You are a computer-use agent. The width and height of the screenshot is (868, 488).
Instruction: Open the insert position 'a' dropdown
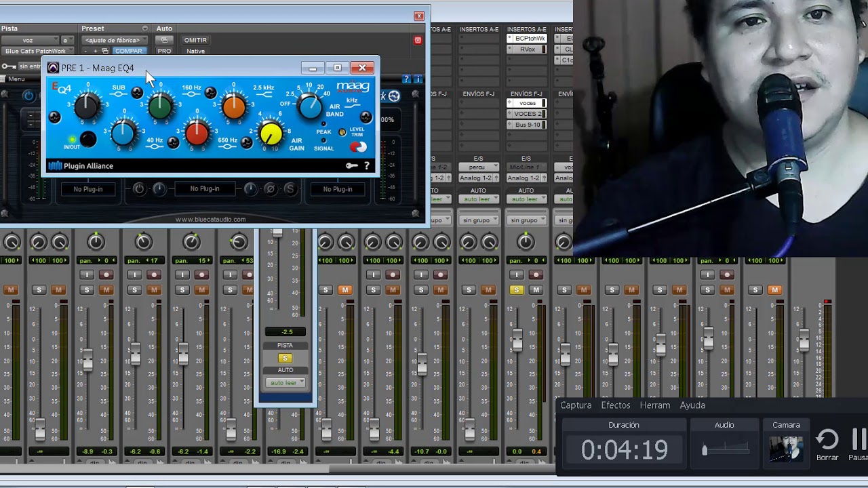click(x=68, y=40)
